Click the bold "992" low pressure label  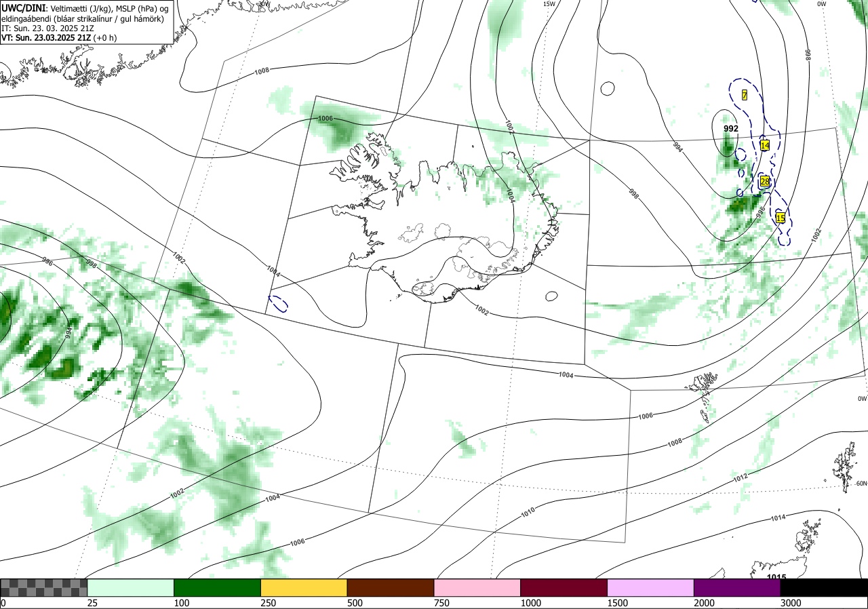731,128
